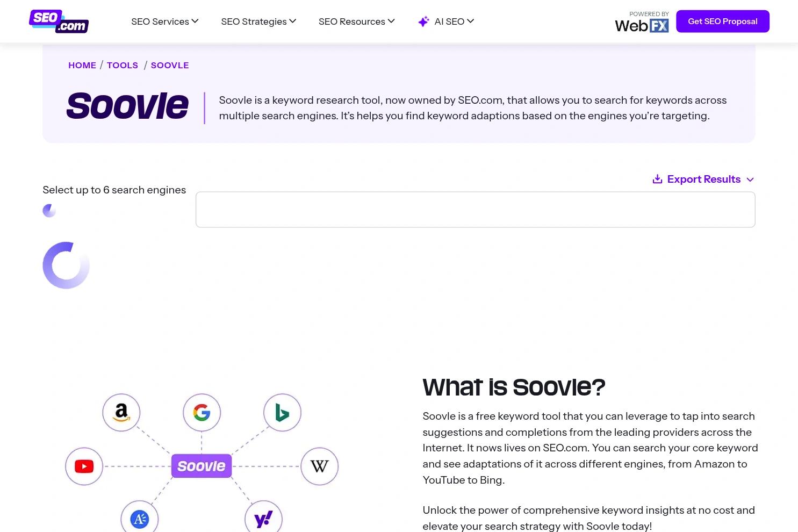This screenshot has width=798, height=532.
Task: Click the Get SEO Proposal button
Action: point(723,21)
